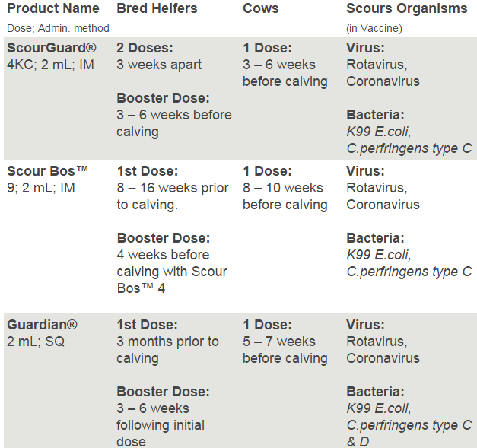This screenshot has width=477, height=448.
Task: Select the '2 Doses:' heading in ScourGuard row
Action: pos(145,48)
